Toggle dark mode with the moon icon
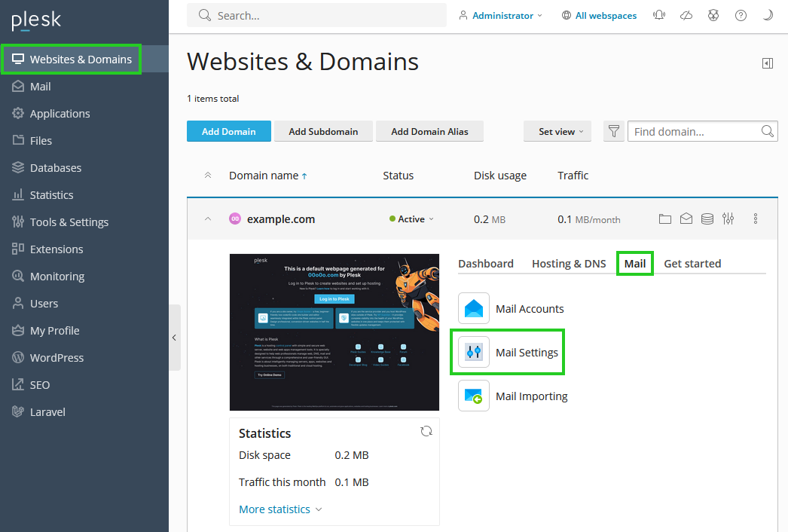This screenshot has height=532, width=788. point(768,15)
